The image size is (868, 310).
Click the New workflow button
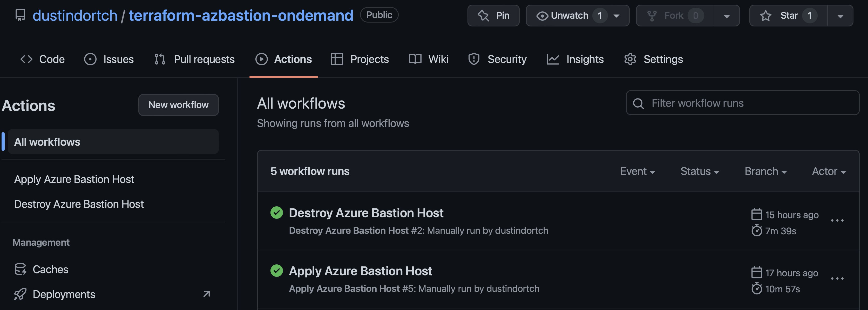178,105
